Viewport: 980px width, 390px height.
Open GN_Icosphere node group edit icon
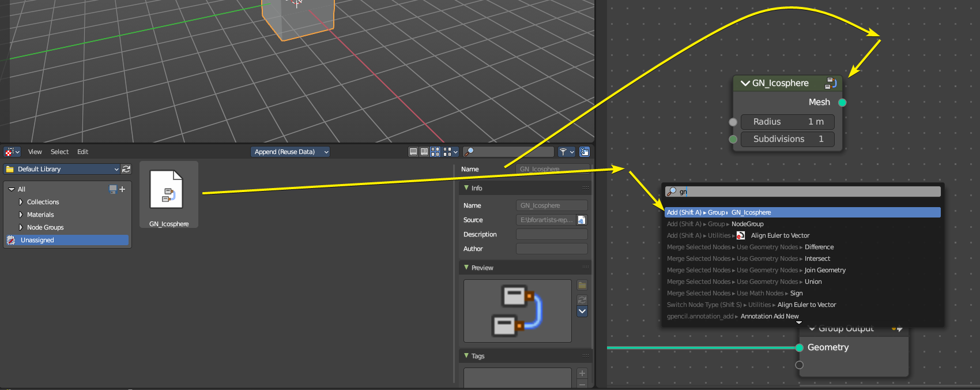point(831,83)
